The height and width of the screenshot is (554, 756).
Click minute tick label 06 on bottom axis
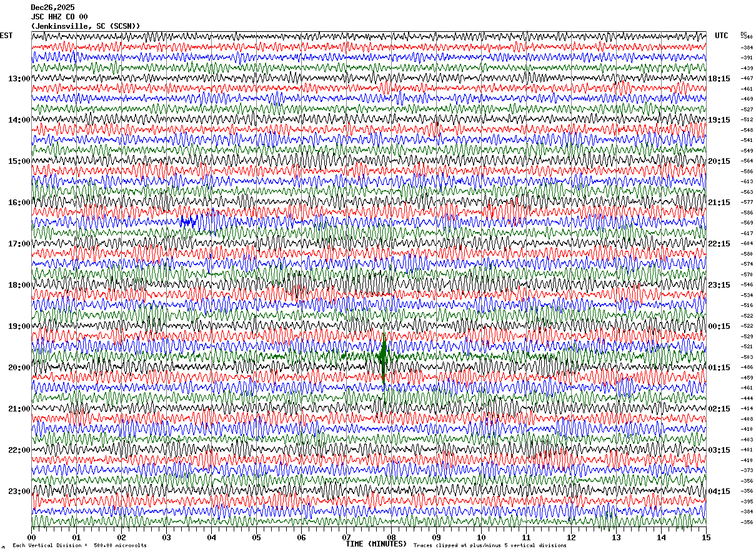(x=302, y=537)
